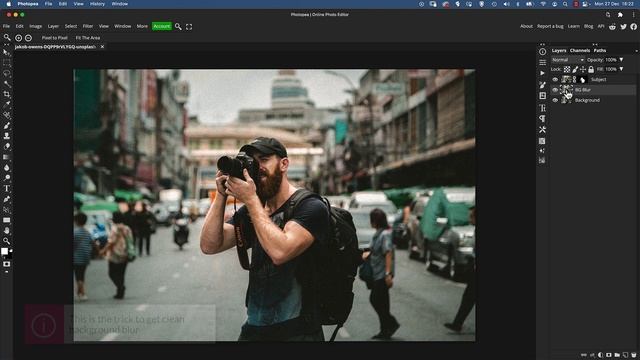
Task: Toggle Quick Mask mode icon
Action: tap(6, 264)
